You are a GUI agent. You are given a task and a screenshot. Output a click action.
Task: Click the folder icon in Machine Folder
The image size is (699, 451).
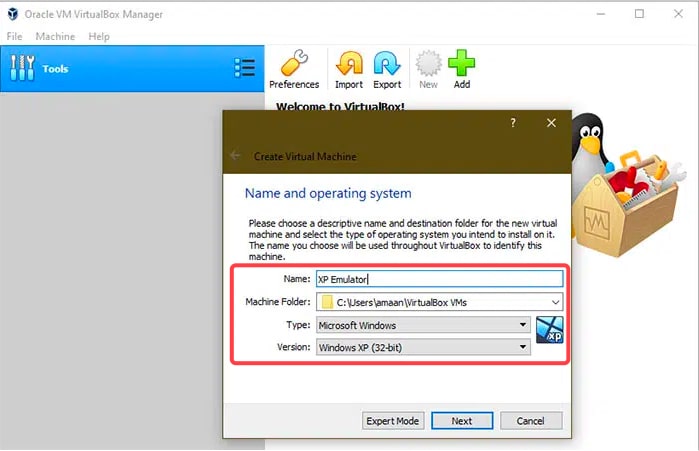pyautogui.click(x=327, y=302)
